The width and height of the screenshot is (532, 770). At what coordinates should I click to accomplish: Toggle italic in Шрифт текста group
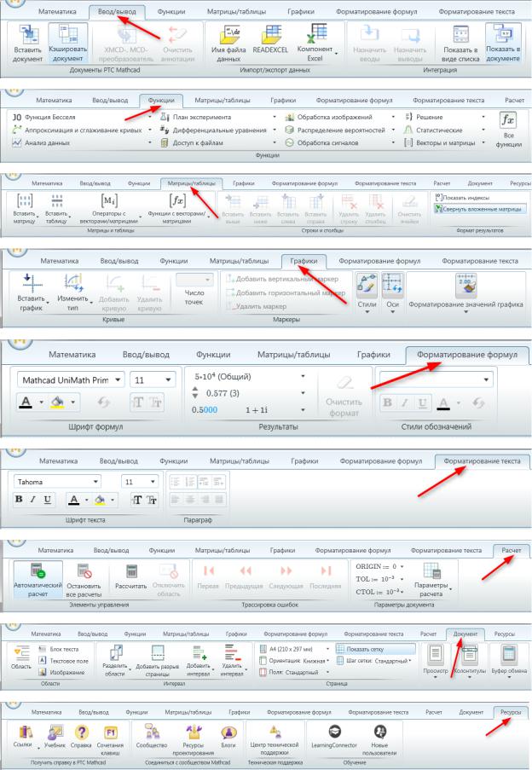(x=33, y=500)
